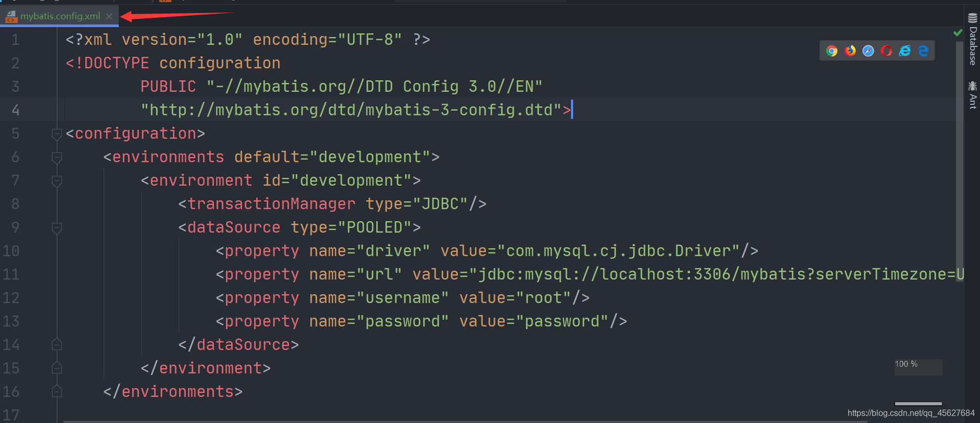
Task: Fold at closing environment tag line 15
Action: 57,368
